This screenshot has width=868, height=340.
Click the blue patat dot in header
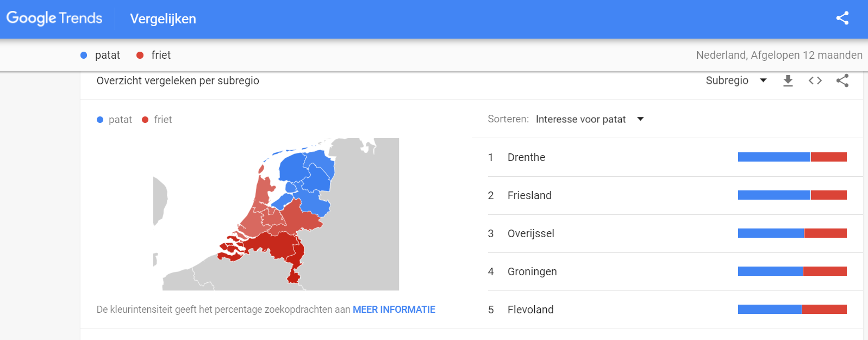(x=84, y=55)
